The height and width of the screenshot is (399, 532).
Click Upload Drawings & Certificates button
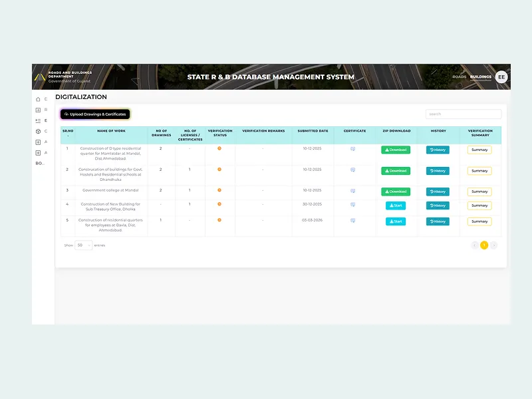tap(95, 114)
